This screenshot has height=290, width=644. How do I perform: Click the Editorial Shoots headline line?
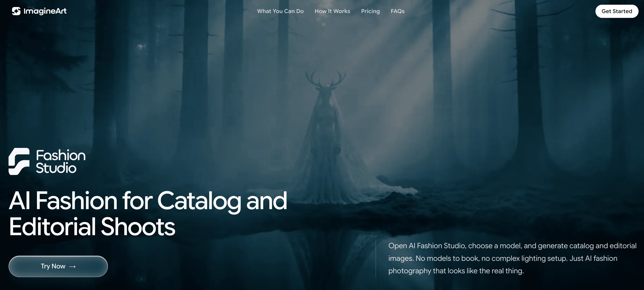click(92, 227)
